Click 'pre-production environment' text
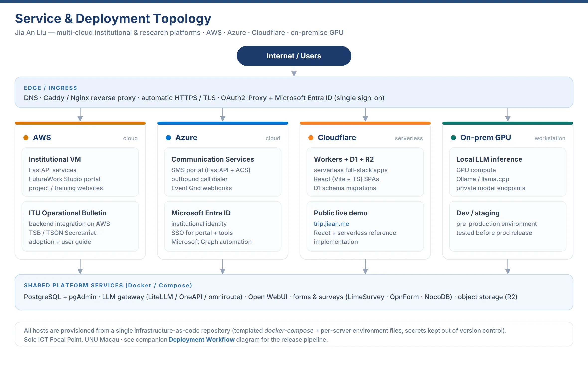The width and height of the screenshot is (588, 384). (x=497, y=224)
